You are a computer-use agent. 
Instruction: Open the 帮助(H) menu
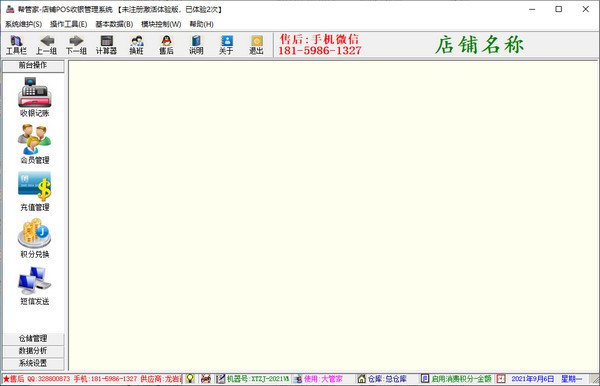(201, 24)
